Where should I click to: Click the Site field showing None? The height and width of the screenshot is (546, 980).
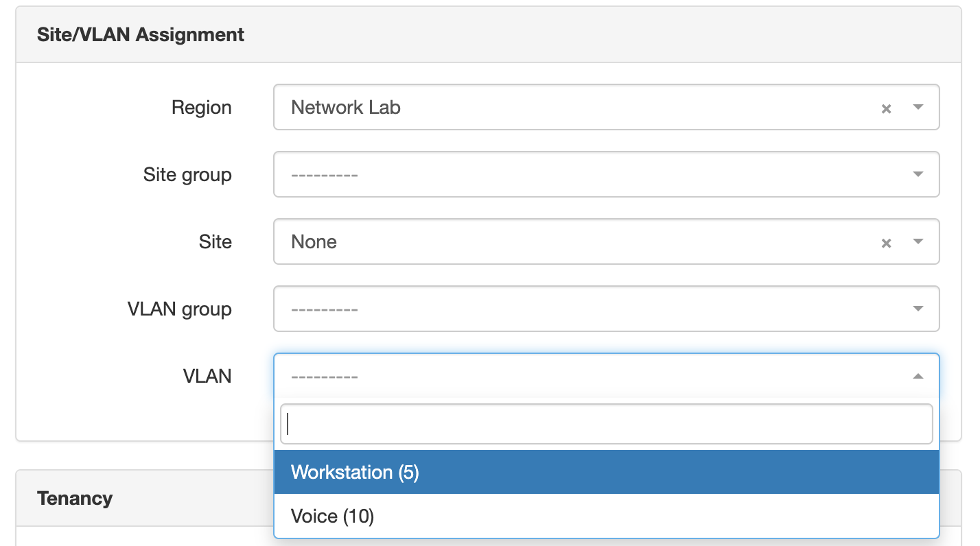607,241
